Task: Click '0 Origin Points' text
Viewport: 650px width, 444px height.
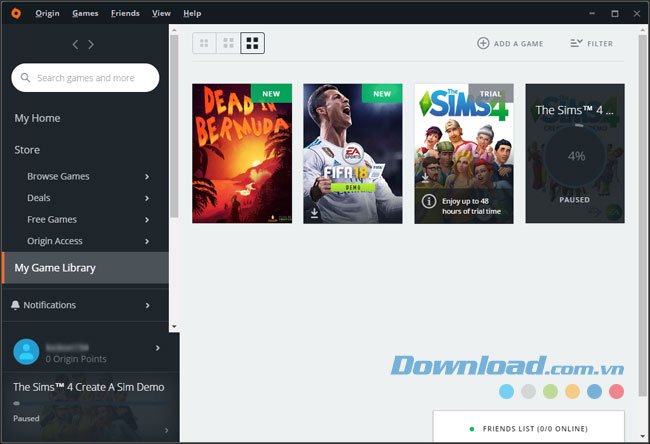Action: [x=76, y=359]
